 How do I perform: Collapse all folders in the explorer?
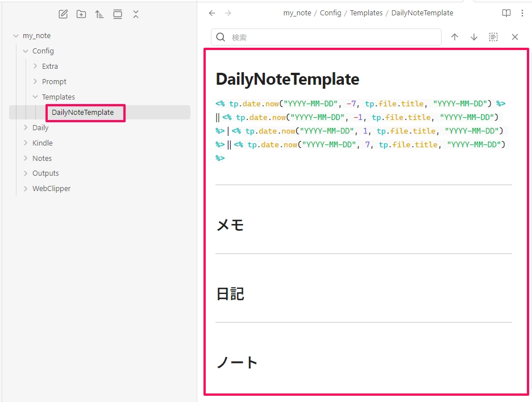136,14
